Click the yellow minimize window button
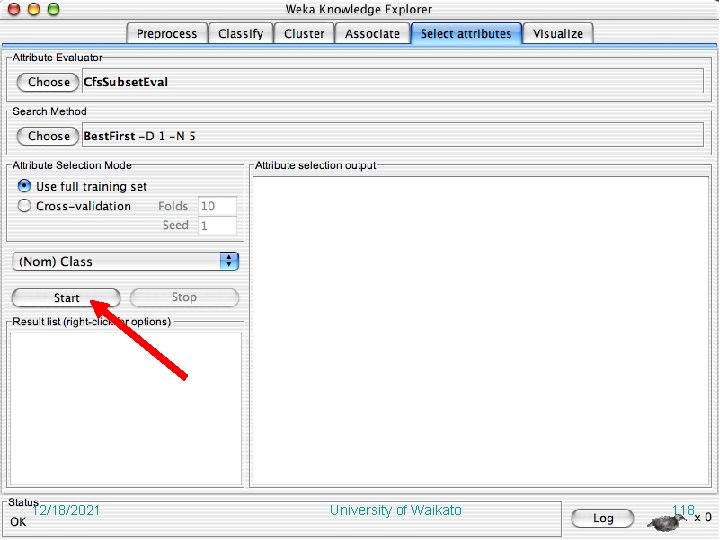 (x=34, y=9)
